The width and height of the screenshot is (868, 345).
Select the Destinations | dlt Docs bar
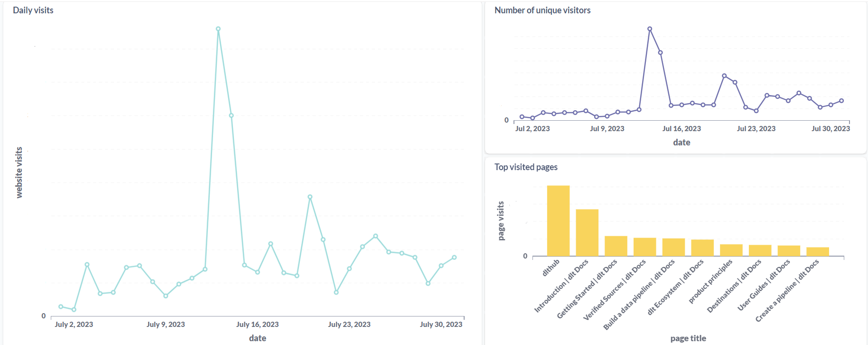[760, 250]
